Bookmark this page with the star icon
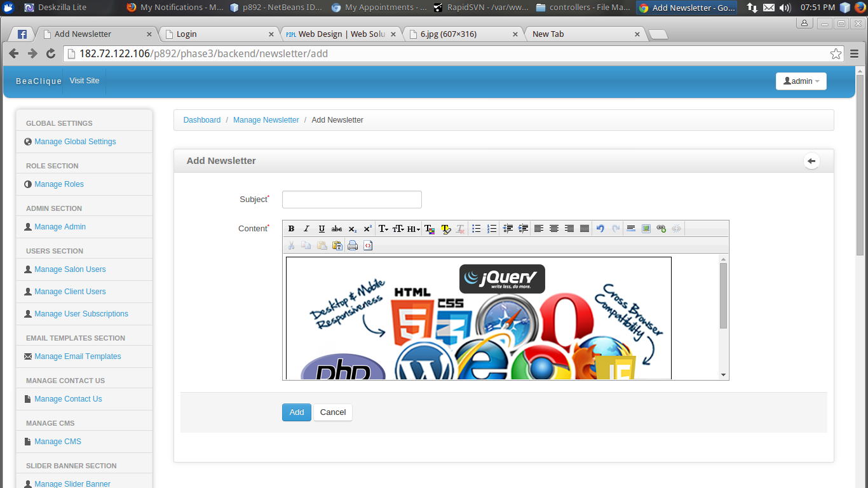This screenshot has height=488, width=868. coord(836,54)
